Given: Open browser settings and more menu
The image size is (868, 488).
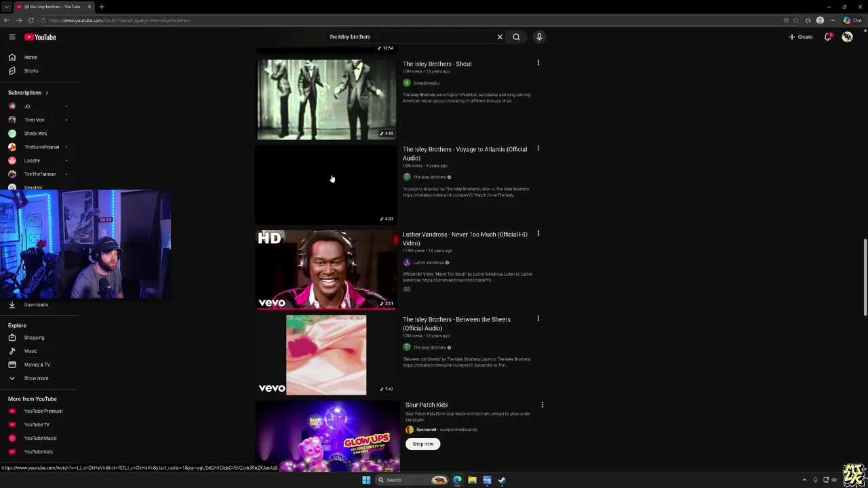Looking at the screenshot, I should (x=832, y=20).
